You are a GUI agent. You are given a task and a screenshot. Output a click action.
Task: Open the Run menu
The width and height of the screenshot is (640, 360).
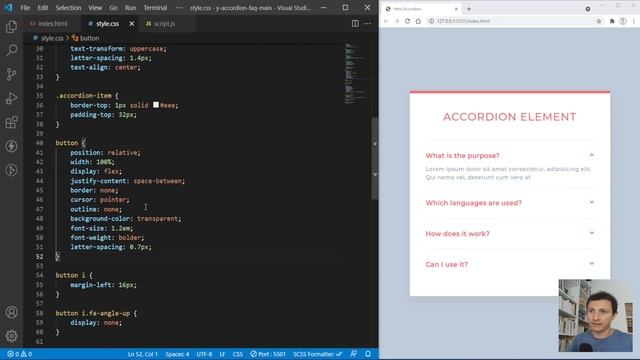(130, 7)
